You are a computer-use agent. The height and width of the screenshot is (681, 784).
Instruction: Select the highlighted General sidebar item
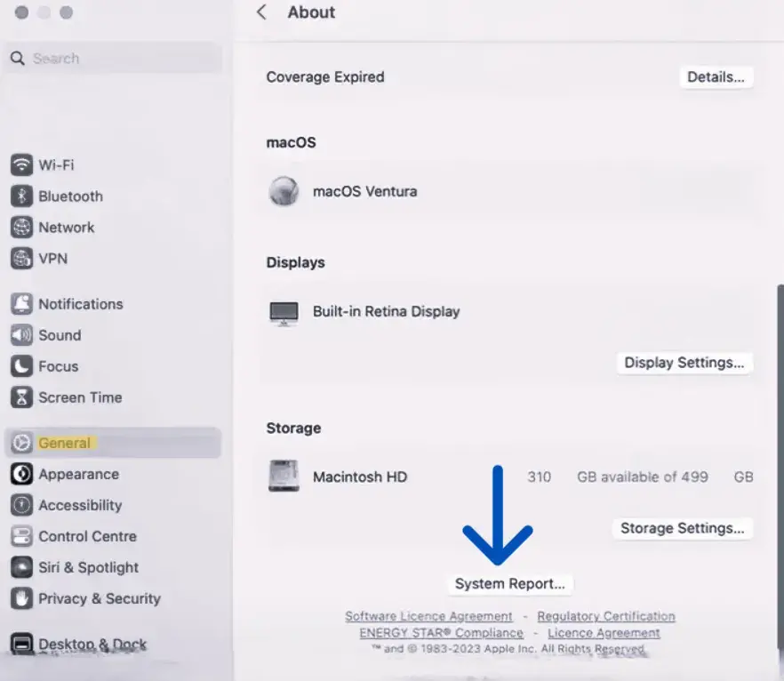64,443
